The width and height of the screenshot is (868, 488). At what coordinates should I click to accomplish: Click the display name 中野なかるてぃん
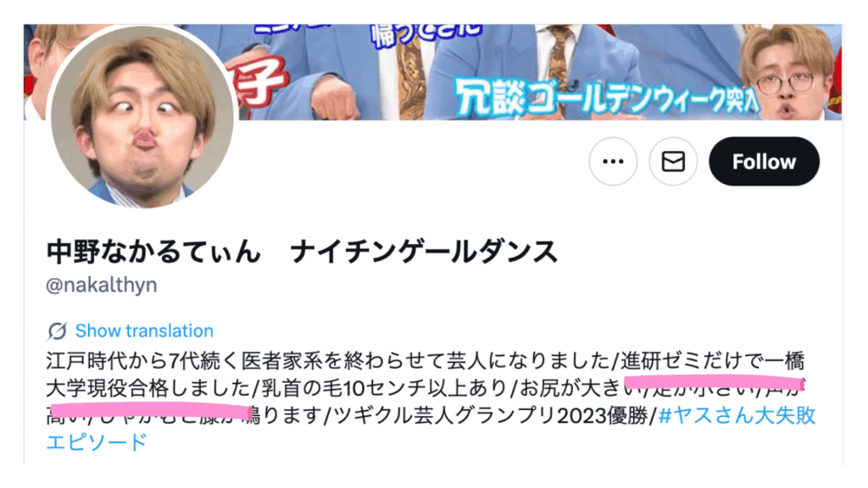(153, 251)
